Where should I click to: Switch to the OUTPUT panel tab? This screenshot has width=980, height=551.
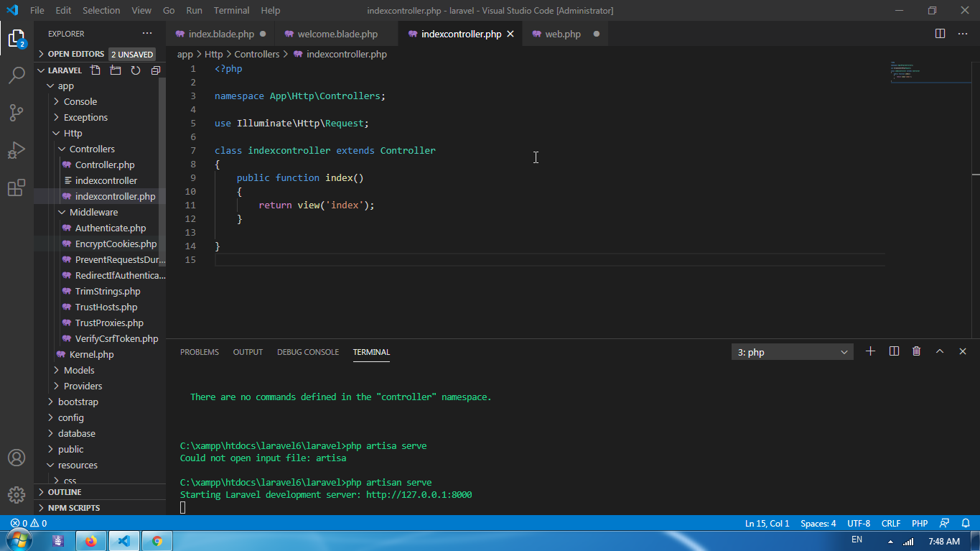pyautogui.click(x=248, y=352)
